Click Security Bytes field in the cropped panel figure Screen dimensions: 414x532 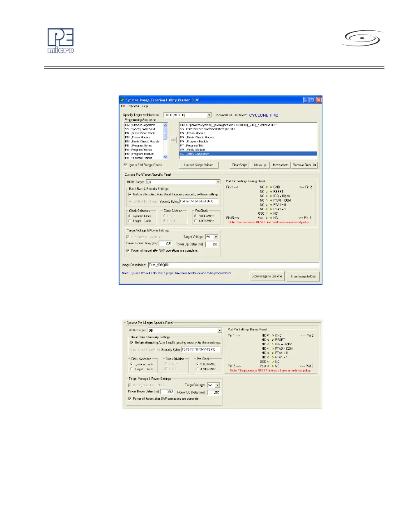tap(200, 350)
